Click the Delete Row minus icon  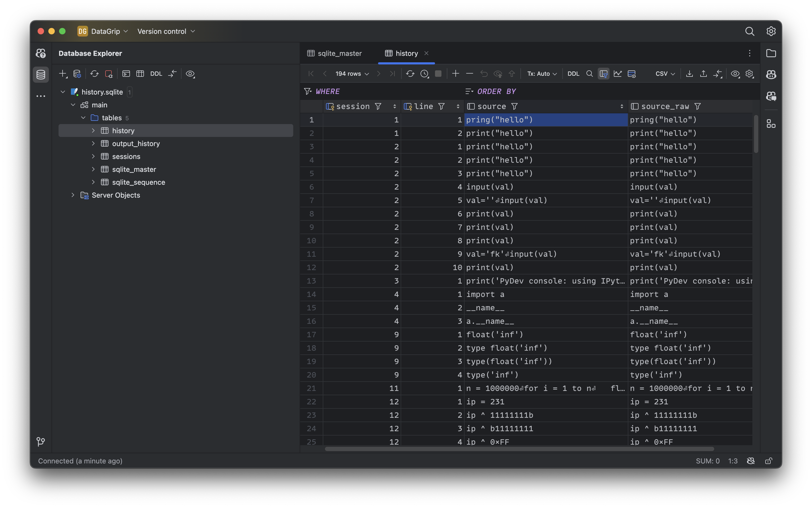point(470,74)
